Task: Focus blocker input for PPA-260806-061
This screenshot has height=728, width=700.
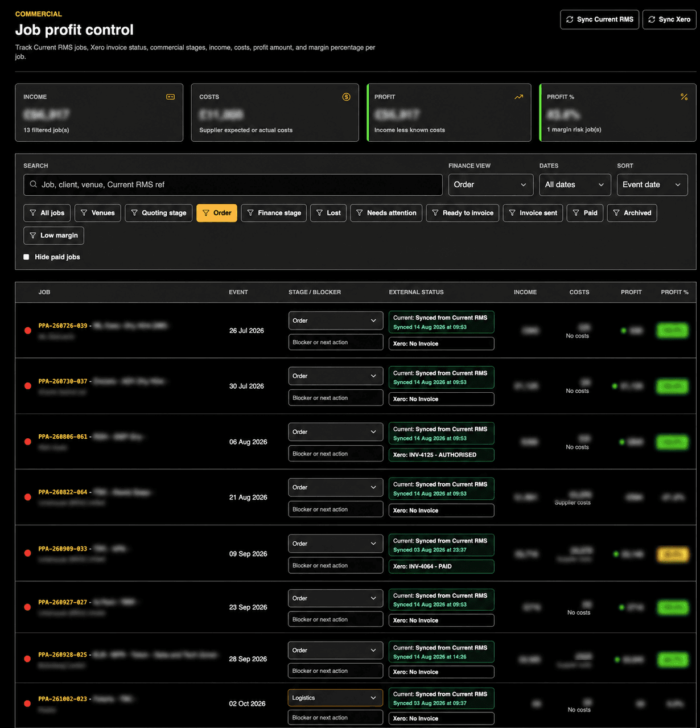Action: click(336, 454)
